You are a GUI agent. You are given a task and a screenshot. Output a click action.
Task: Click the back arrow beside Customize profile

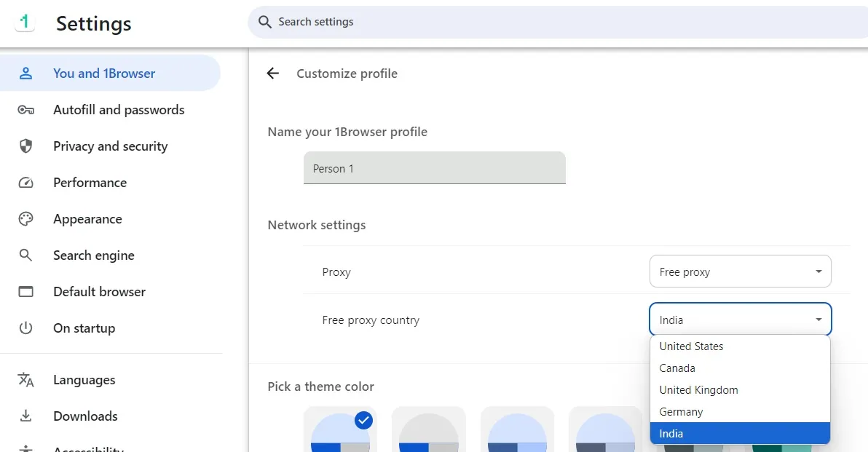pyautogui.click(x=273, y=74)
